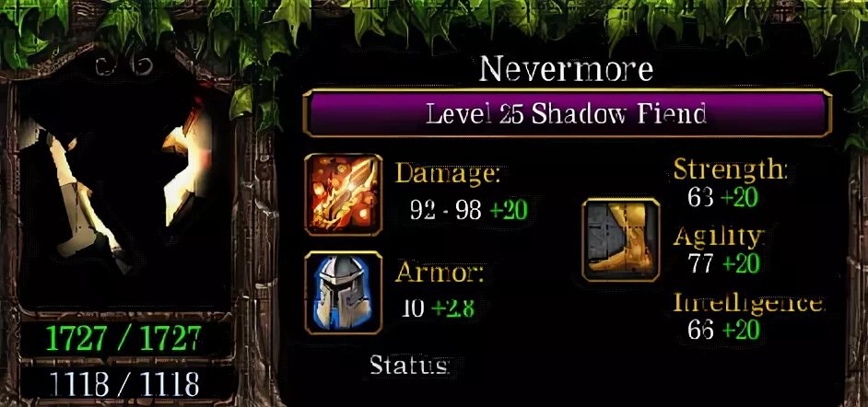
Task: Click the Level 25 Shadow Fiend experience bar
Action: [567, 113]
